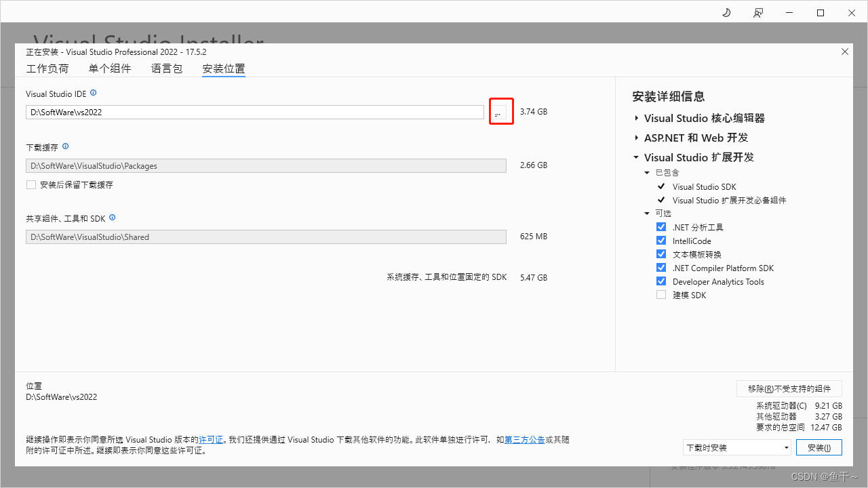This screenshot has width=868, height=488.
Task: Uncheck 文本模板转换 component
Action: (x=661, y=254)
